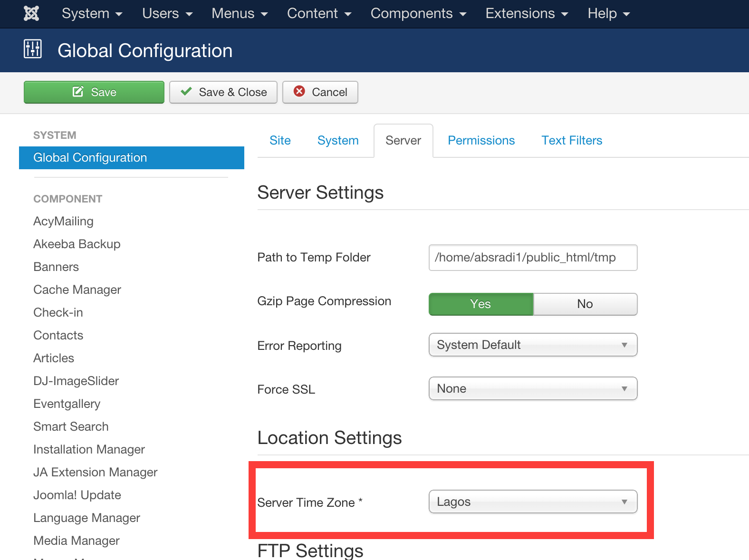Click the green Save button
Image resolution: width=749 pixels, height=560 pixels.
[x=94, y=92]
